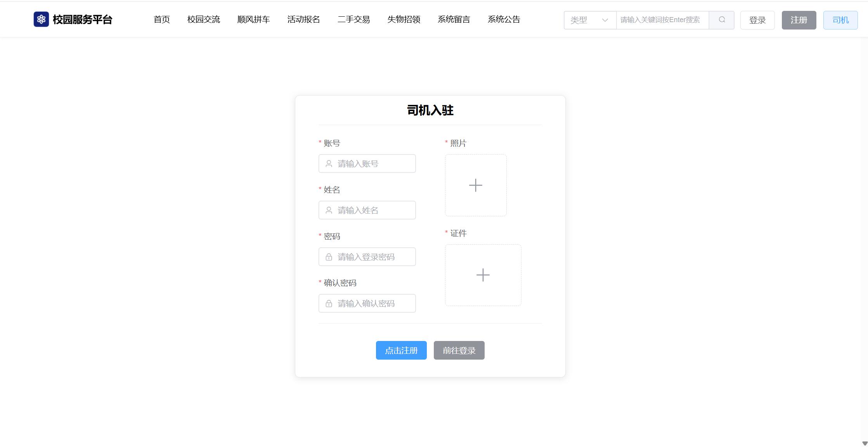868x447 pixels.
Task: Navigate to 系统公告
Action: [x=504, y=19]
